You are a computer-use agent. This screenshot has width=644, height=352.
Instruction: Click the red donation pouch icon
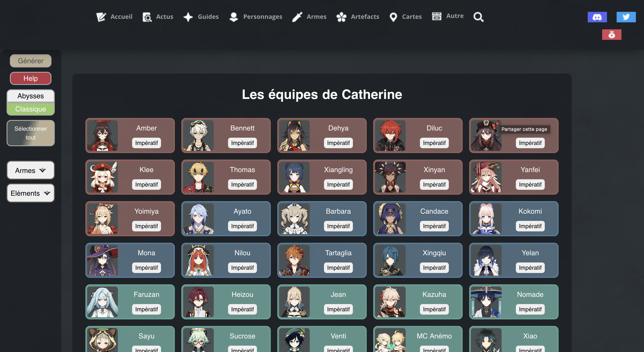[612, 34]
